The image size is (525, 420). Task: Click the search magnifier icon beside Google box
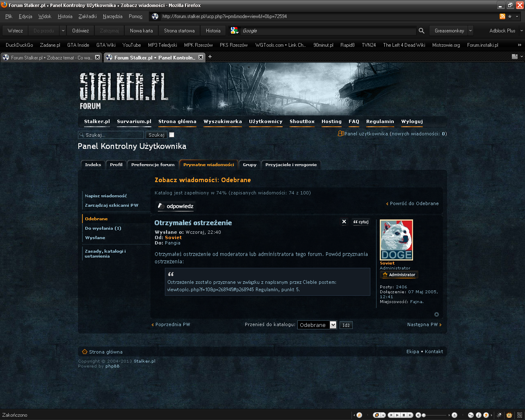click(x=421, y=31)
